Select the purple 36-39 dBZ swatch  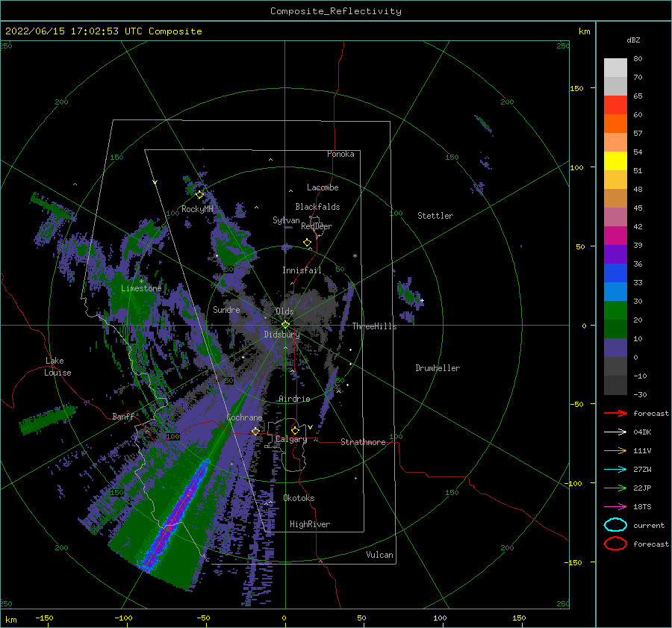coord(615,255)
